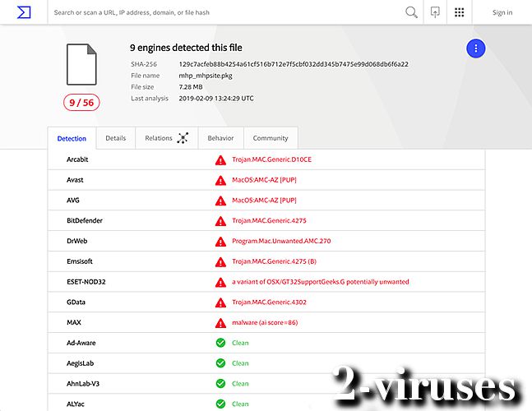Click the ESET-NOD32 engine name
This screenshot has width=532, height=411.
86,282
